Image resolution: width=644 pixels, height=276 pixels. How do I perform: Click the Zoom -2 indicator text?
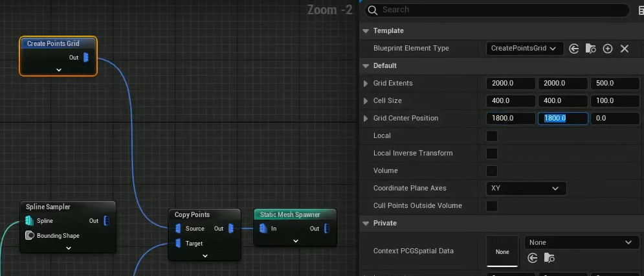(x=330, y=10)
